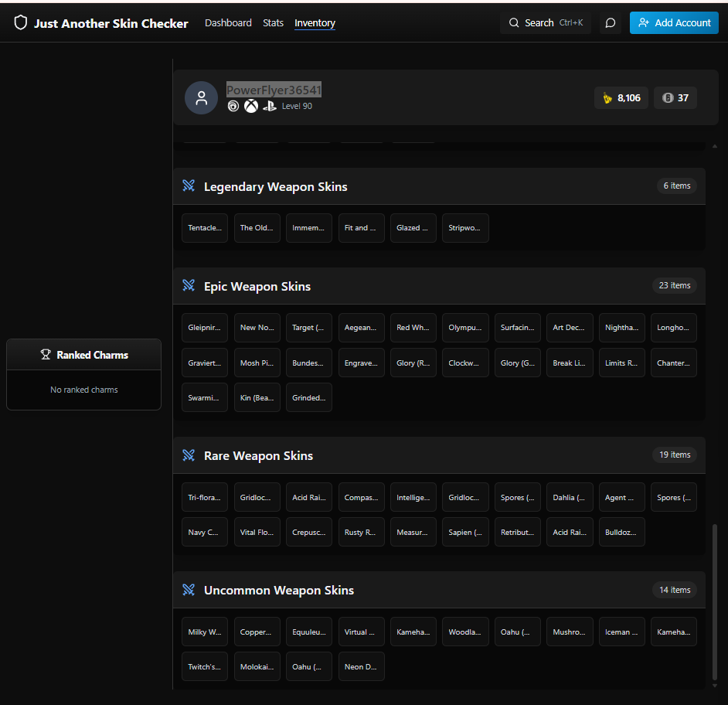Open the Gleipnir... epic skin
Viewport: 728px width, 705px height.
(205, 328)
